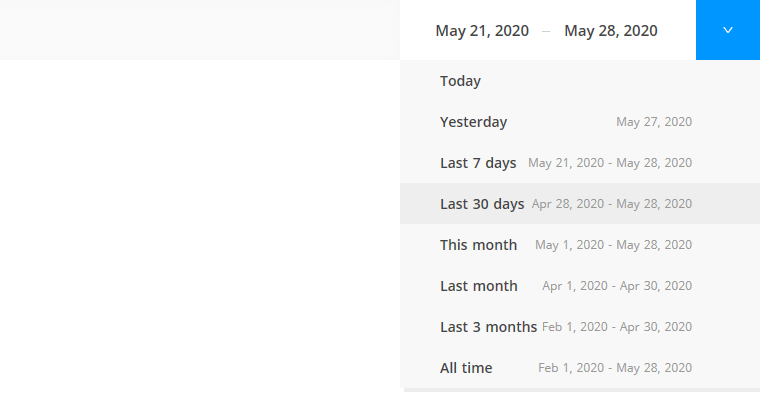Click the May 28, 2020 end date field

point(611,31)
